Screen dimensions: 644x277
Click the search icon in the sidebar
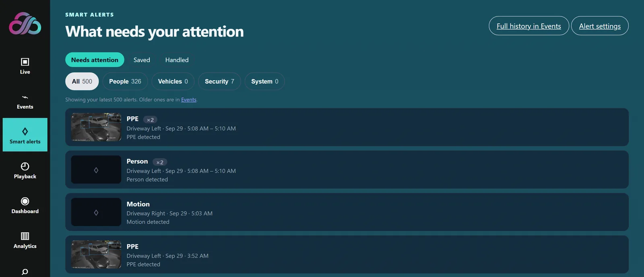click(x=25, y=272)
